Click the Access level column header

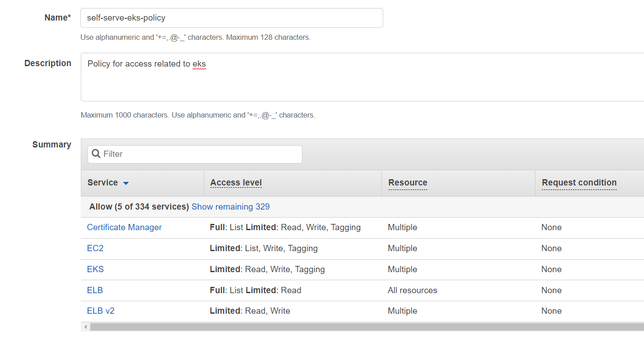(236, 183)
